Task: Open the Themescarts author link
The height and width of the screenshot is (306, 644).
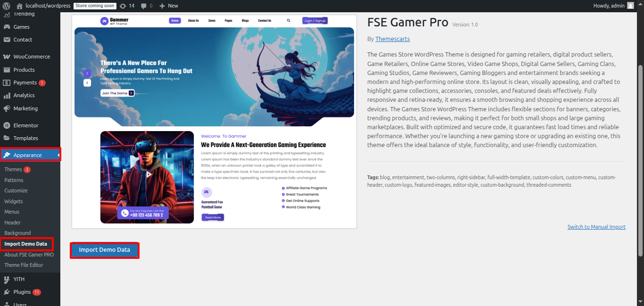Action: [x=392, y=39]
